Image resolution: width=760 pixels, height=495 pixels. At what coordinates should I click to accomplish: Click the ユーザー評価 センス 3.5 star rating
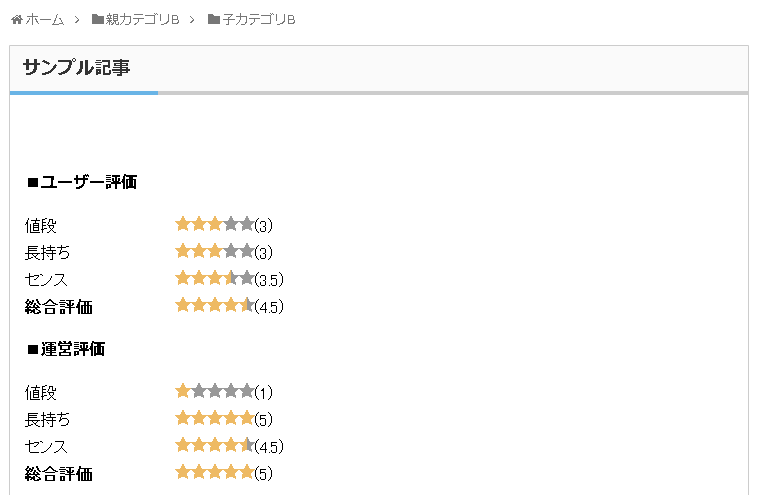pos(215,279)
